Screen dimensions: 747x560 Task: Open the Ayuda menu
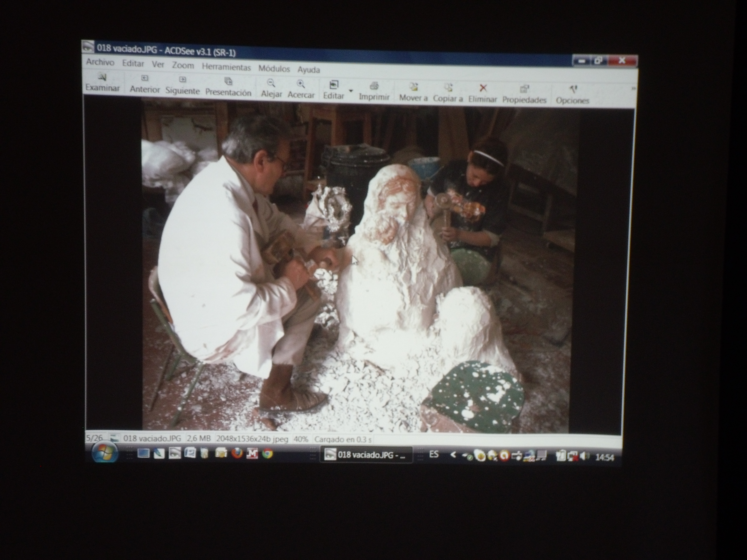(308, 70)
